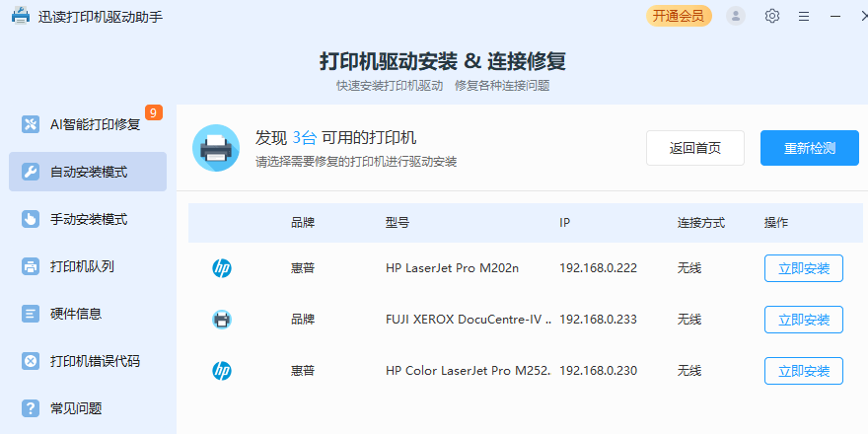
Task: Click the printer app logo in title bar
Action: 21,16
